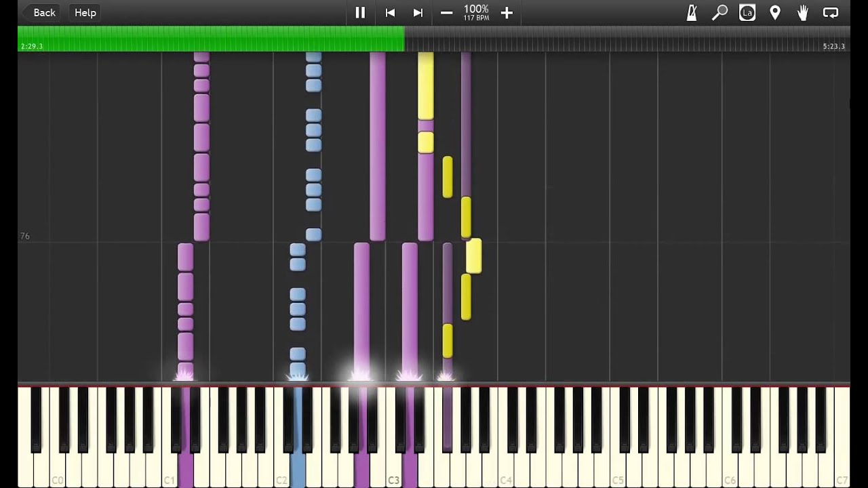Increase playback speed with the plus icon

point(507,12)
